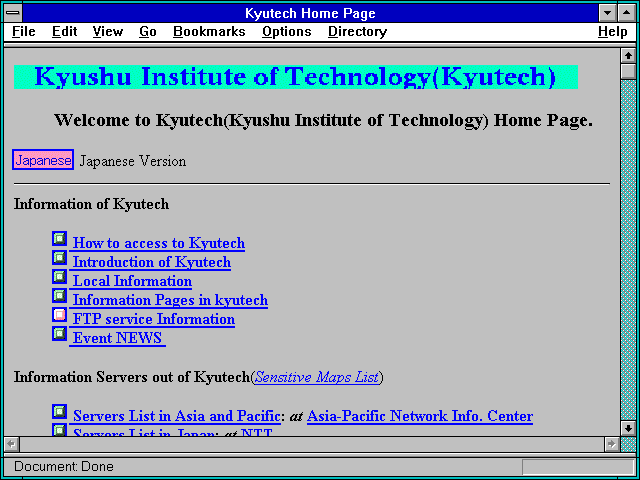Open the Go menu
The height and width of the screenshot is (480, 640).
[x=148, y=32]
